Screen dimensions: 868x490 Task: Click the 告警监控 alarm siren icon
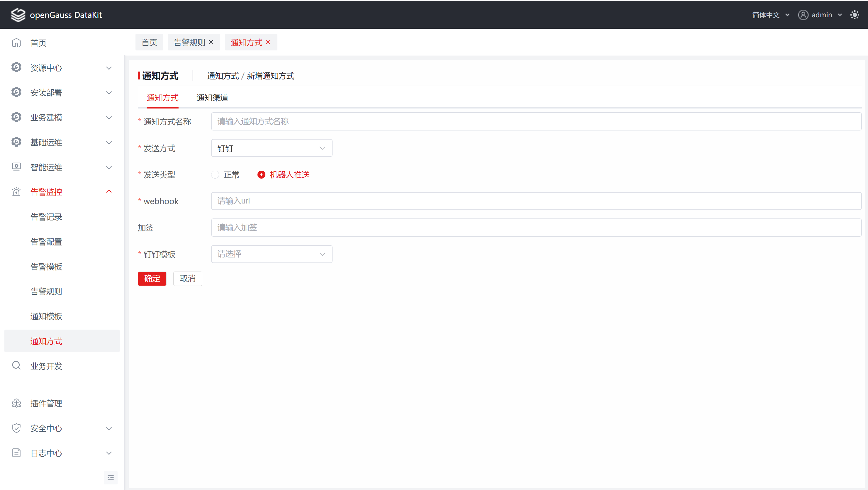[16, 192]
